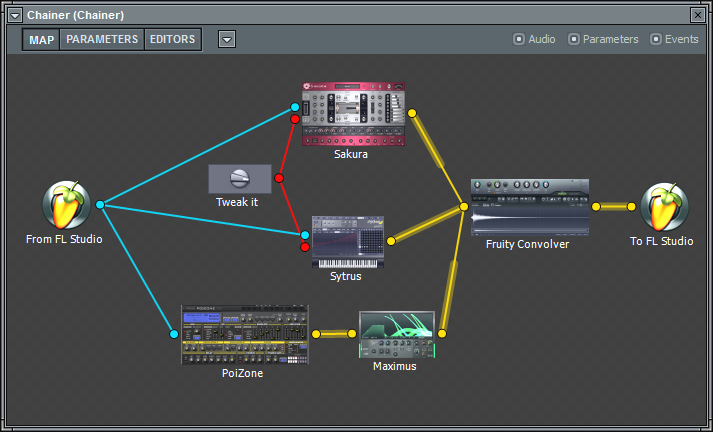
Task: Click Sytrus's blue event input port
Action: click(305, 235)
